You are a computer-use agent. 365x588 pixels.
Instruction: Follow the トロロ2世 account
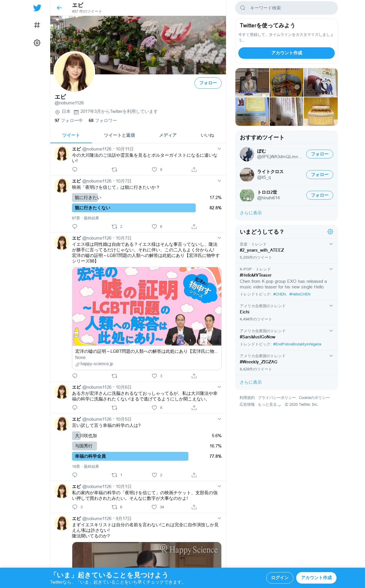[320, 196]
